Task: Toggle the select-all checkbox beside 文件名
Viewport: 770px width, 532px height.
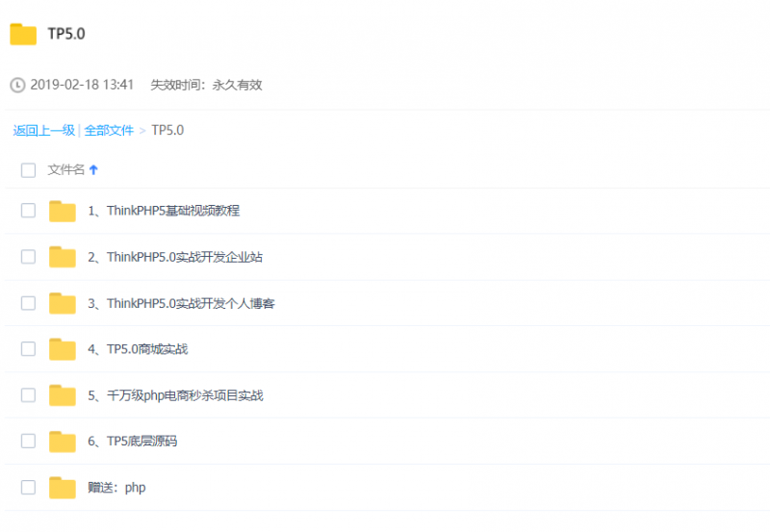Action: pyautogui.click(x=29, y=170)
